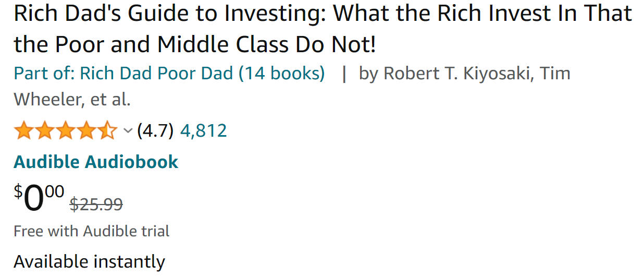Click the third orange rating star
The height and width of the screenshot is (276, 644).
click(x=66, y=130)
